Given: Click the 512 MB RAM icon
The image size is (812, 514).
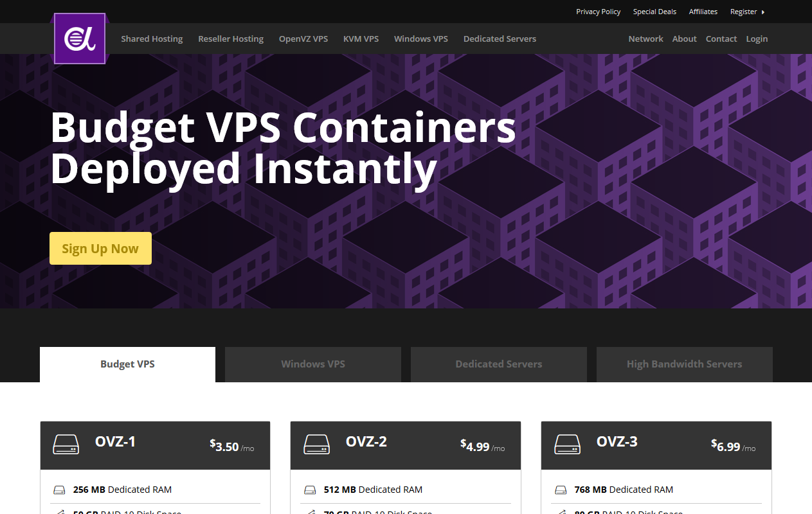Looking at the screenshot, I should click(x=310, y=490).
